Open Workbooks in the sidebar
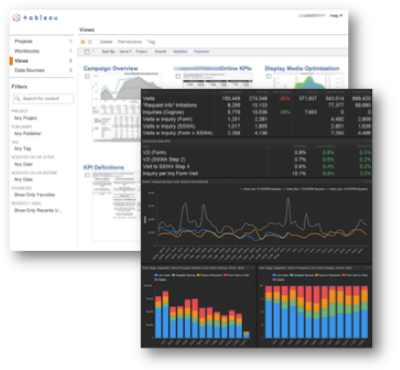This screenshot has width=400, height=370. click(27, 51)
